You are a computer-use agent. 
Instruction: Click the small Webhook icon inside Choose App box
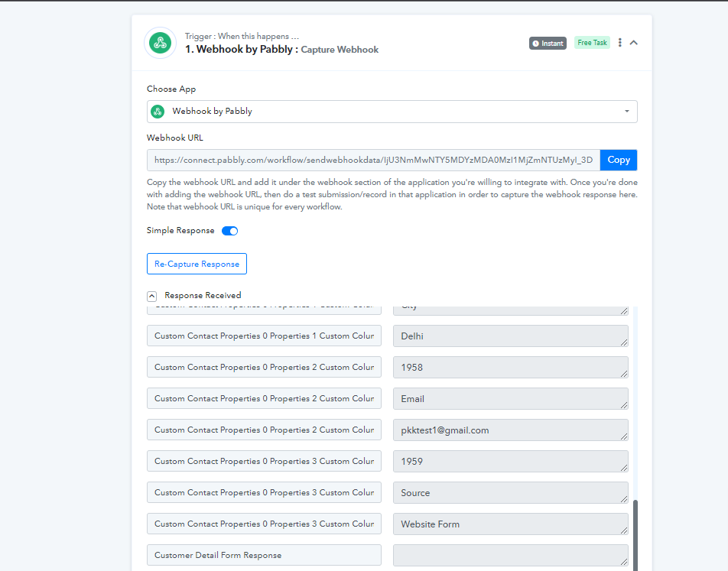[158, 112]
